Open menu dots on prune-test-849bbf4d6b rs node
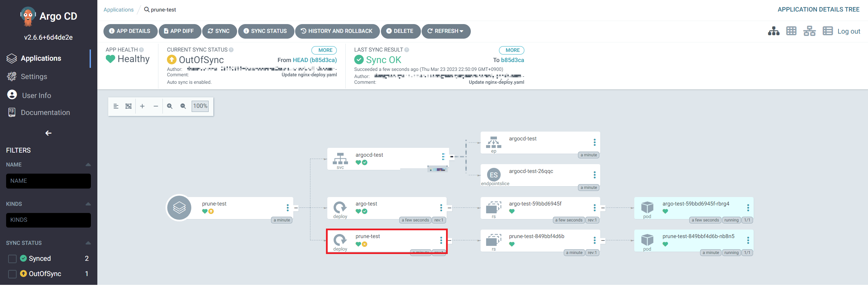The image size is (868, 293). click(x=594, y=240)
